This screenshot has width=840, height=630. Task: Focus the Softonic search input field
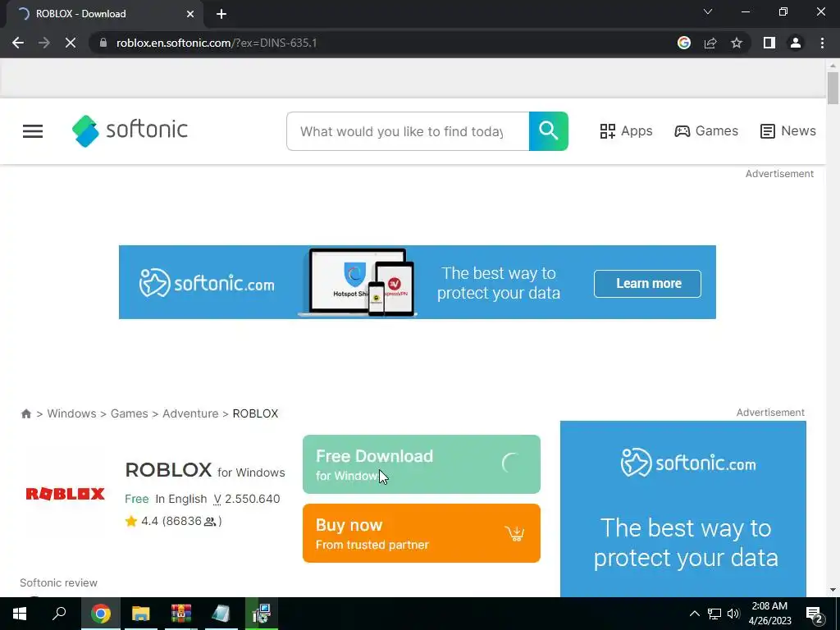coord(408,131)
